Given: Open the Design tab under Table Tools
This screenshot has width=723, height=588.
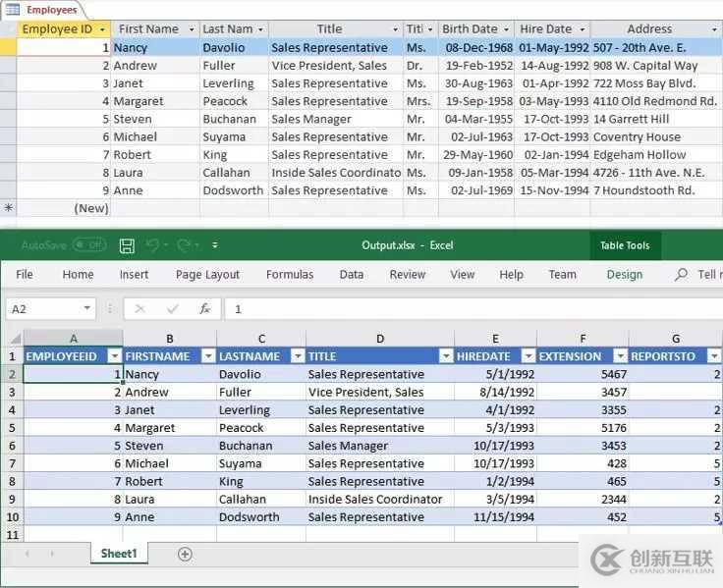Looking at the screenshot, I should 624,275.
